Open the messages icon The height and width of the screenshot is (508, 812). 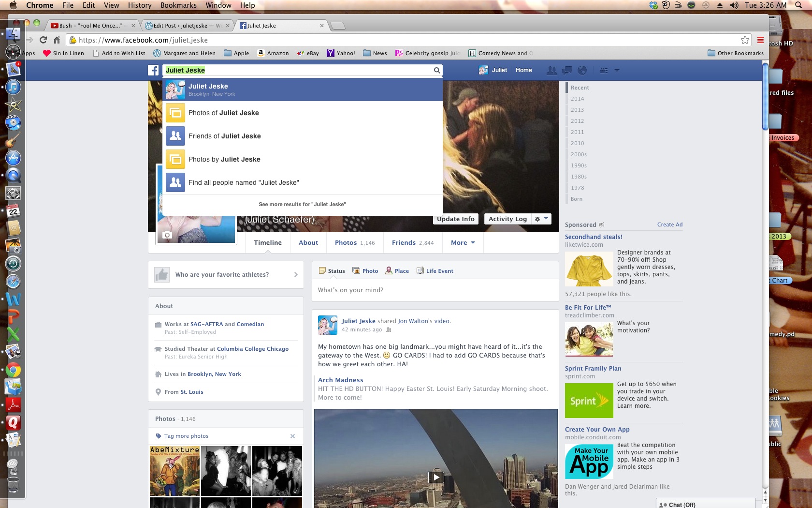pyautogui.click(x=567, y=70)
